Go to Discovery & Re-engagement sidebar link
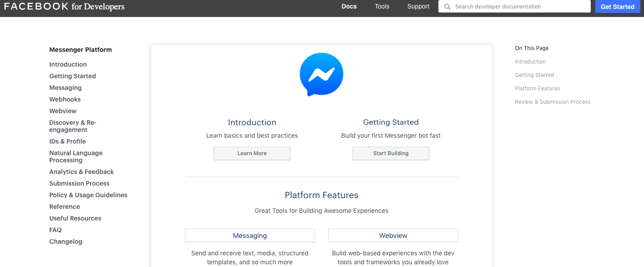Image resolution: width=644 pixels, height=267 pixels. coord(73,126)
